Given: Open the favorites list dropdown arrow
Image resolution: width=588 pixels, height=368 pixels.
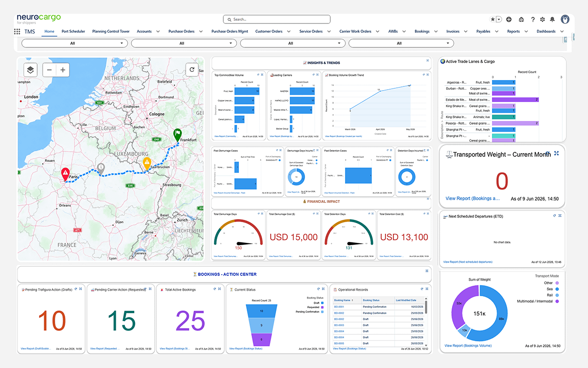Looking at the screenshot, I should [499, 19].
